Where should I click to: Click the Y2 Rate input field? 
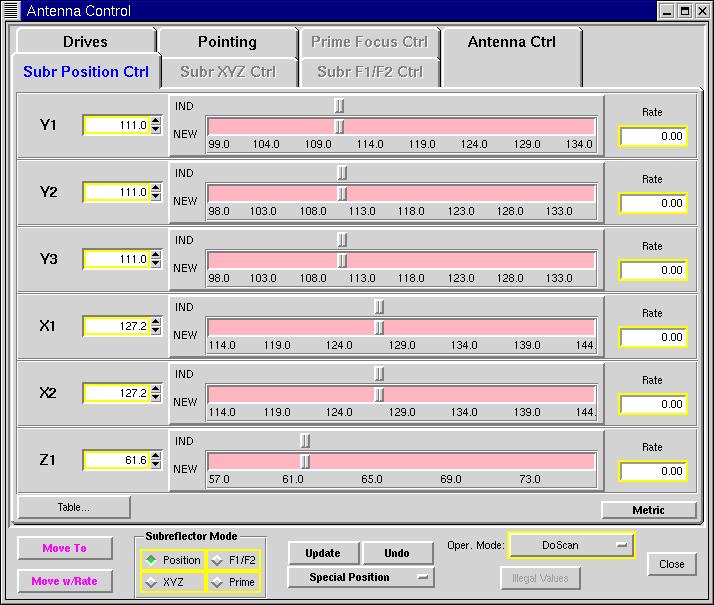pyautogui.click(x=653, y=203)
